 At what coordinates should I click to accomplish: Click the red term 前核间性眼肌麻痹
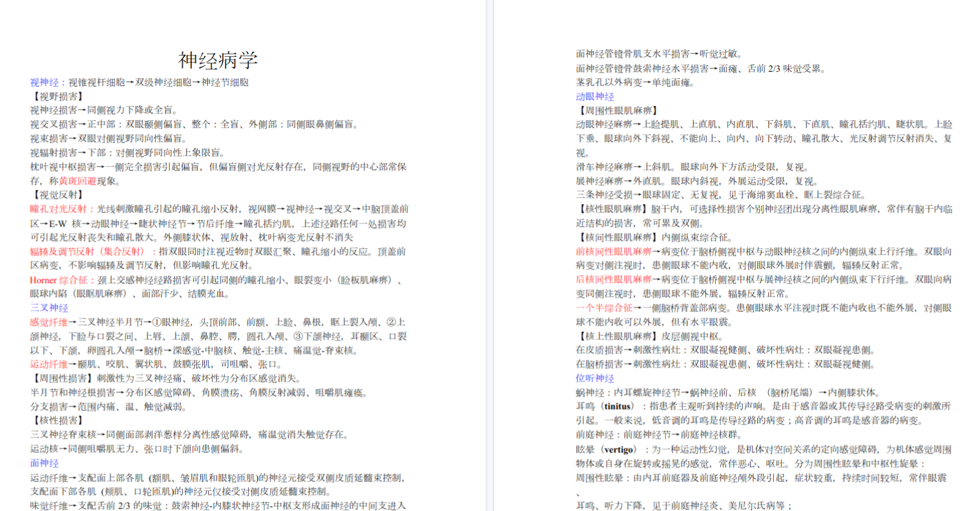point(613,251)
